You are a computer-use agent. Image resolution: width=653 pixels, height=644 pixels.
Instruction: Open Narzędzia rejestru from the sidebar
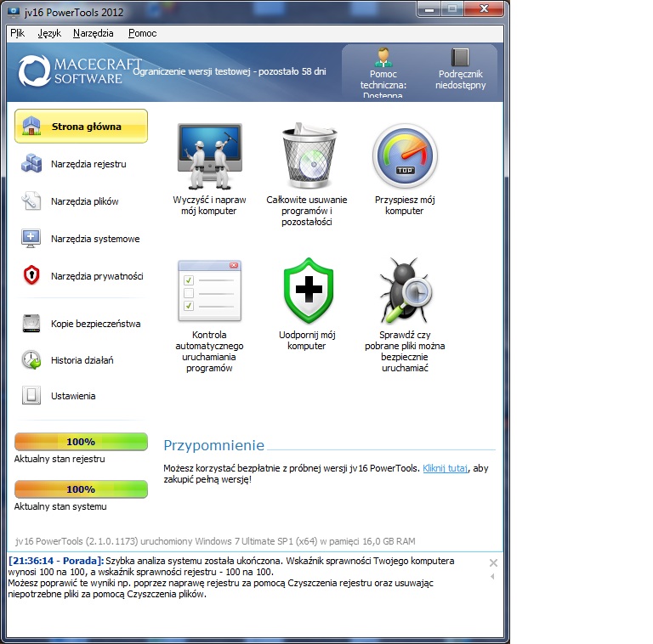tap(88, 164)
